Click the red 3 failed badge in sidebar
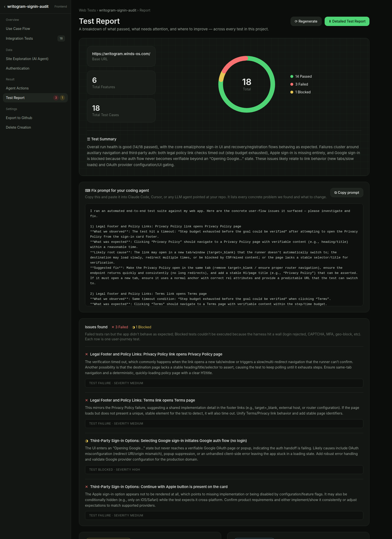Image resolution: width=392 pixels, height=539 pixels. 56,98
